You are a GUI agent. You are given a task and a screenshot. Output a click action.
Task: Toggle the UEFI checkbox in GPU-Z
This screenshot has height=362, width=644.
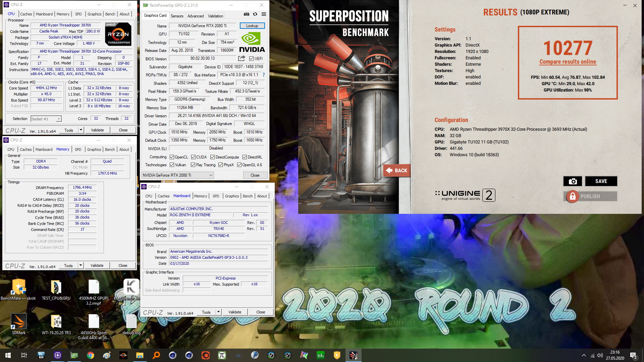251,59
